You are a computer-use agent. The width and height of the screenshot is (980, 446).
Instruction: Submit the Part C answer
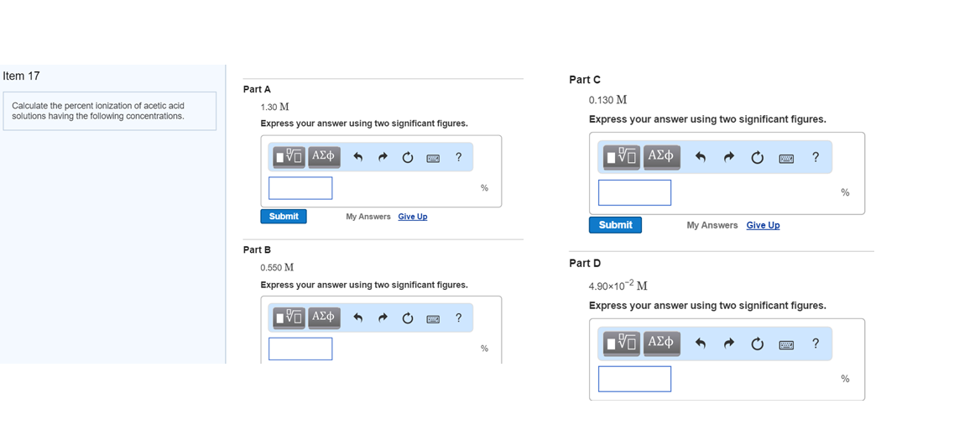(615, 225)
